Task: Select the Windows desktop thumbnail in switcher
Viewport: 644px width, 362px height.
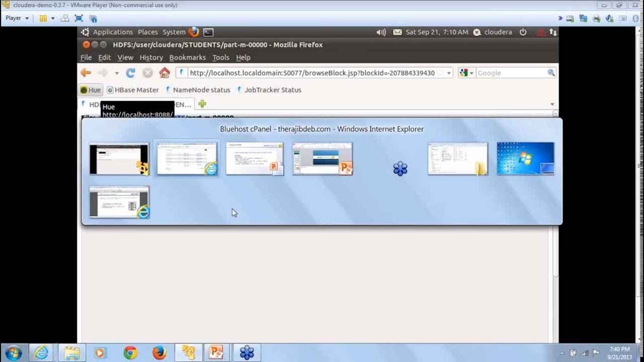Action: 525,158
